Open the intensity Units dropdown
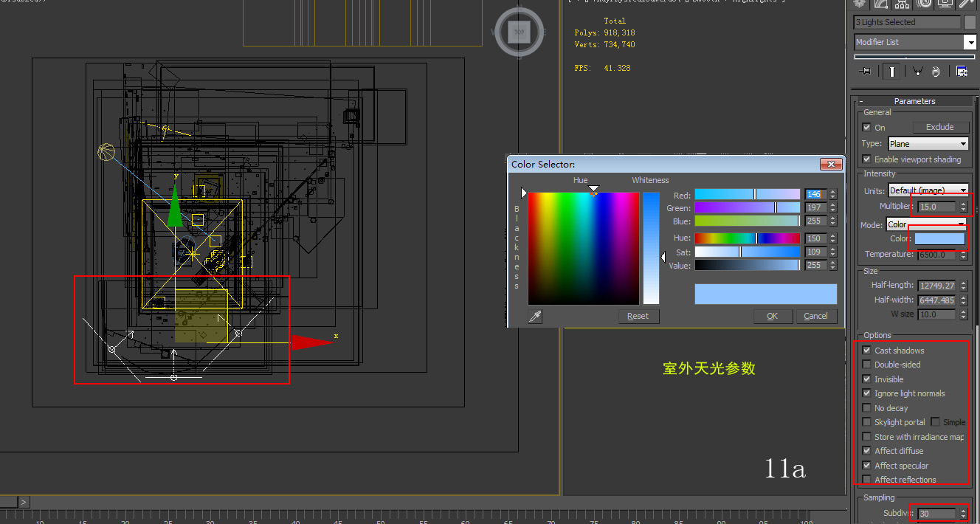 (x=928, y=190)
